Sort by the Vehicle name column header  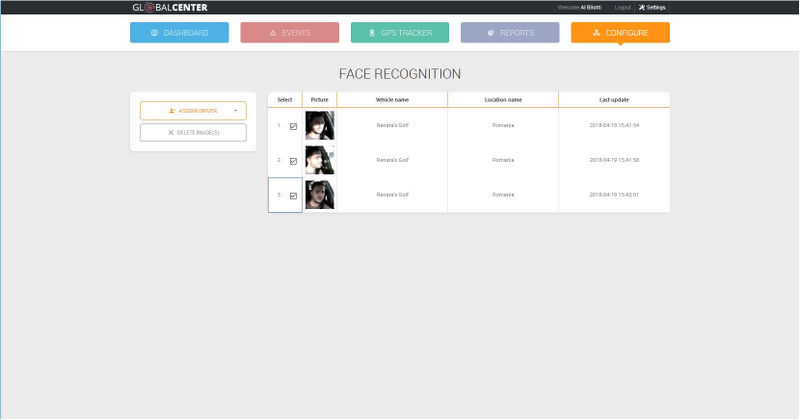coord(392,100)
